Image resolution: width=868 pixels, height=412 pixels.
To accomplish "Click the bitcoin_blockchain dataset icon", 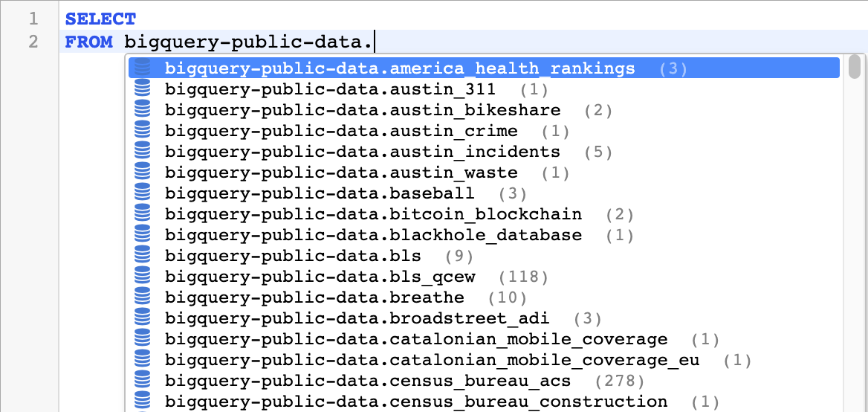I will [x=142, y=214].
